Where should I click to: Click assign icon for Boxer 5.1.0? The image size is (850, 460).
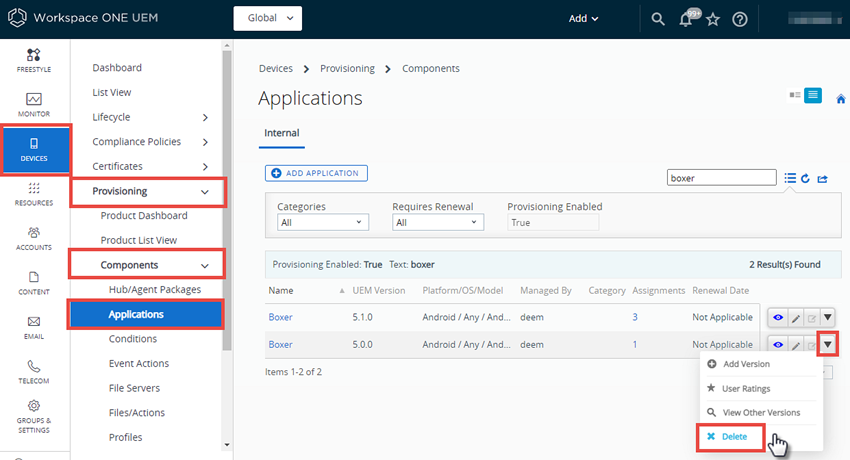pos(812,318)
